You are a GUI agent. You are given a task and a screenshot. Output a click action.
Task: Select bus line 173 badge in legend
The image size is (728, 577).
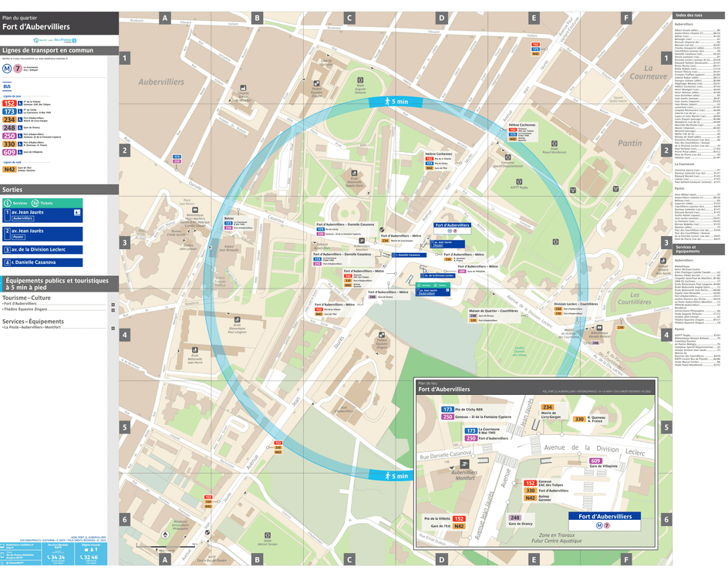click(x=9, y=111)
